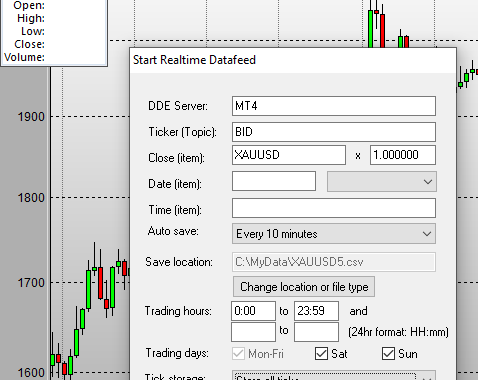Click the trading hours end field 23:59

click(316, 311)
